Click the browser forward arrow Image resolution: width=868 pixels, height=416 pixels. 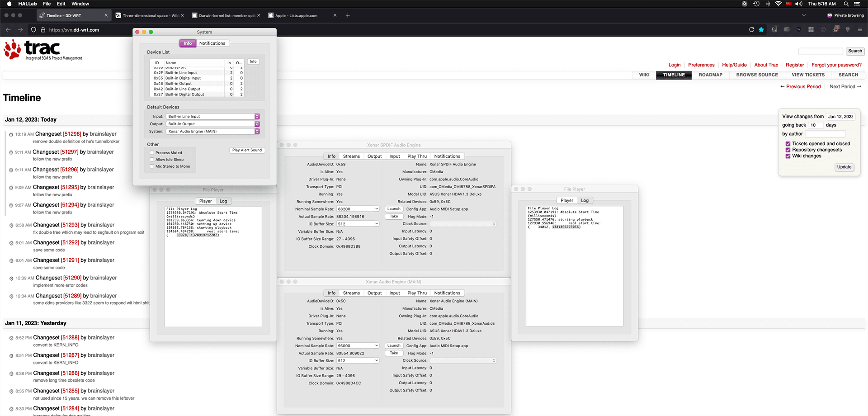click(20, 30)
